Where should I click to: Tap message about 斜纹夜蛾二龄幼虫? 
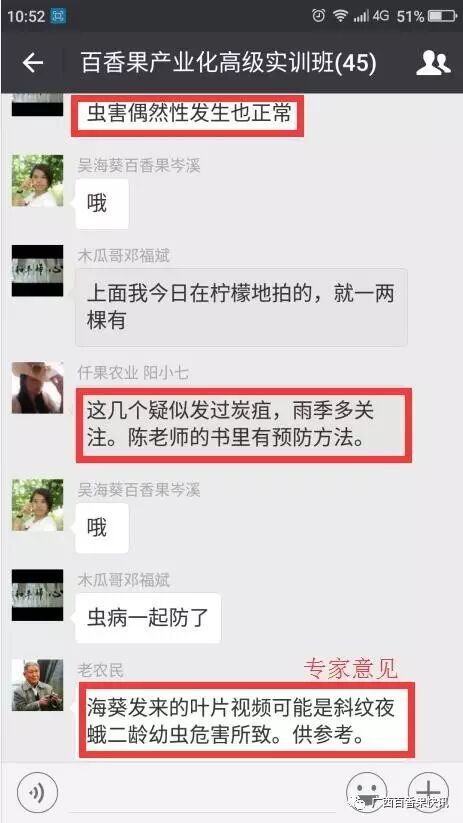pos(246,720)
